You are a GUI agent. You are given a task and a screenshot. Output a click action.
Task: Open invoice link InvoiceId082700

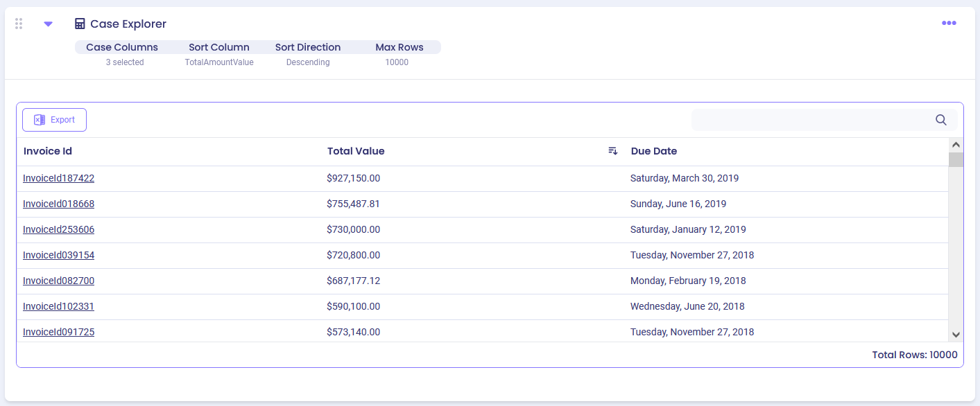click(x=58, y=281)
